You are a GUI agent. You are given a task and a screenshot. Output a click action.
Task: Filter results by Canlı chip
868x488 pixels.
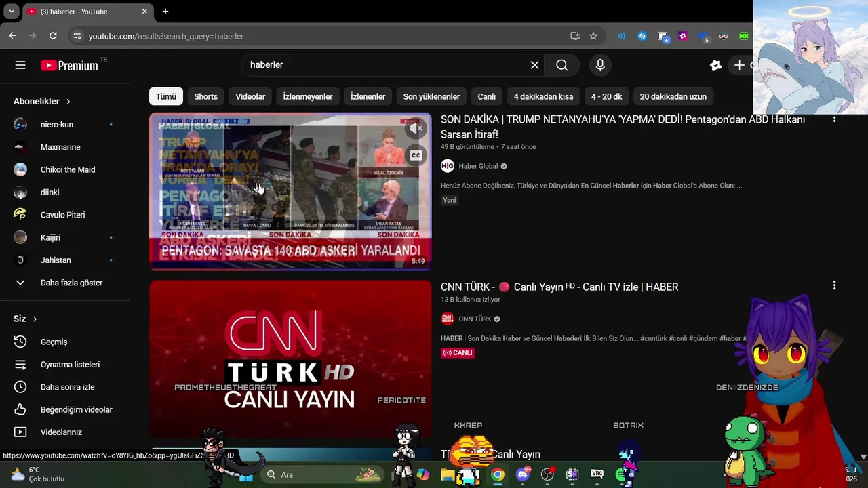487,96
